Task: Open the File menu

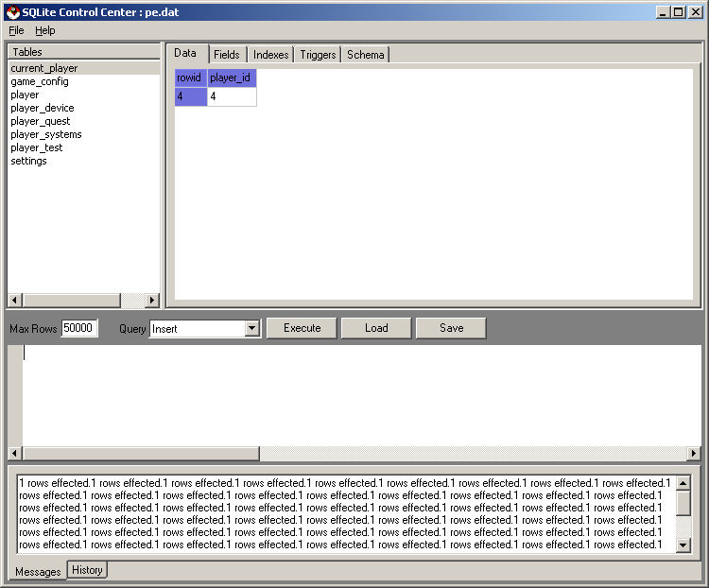Action: tap(16, 30)
